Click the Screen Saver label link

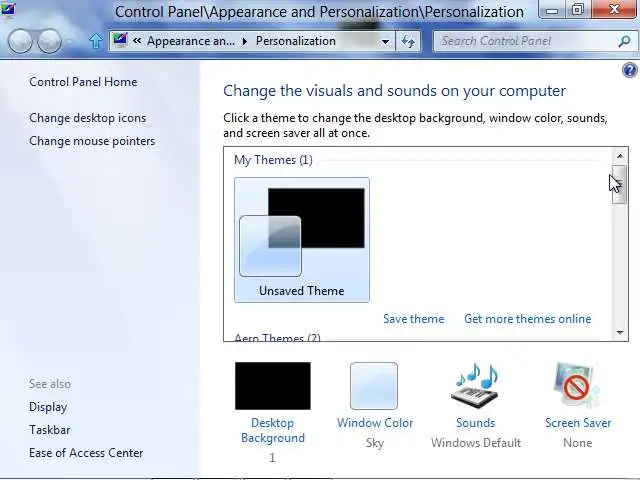[578, 423]
